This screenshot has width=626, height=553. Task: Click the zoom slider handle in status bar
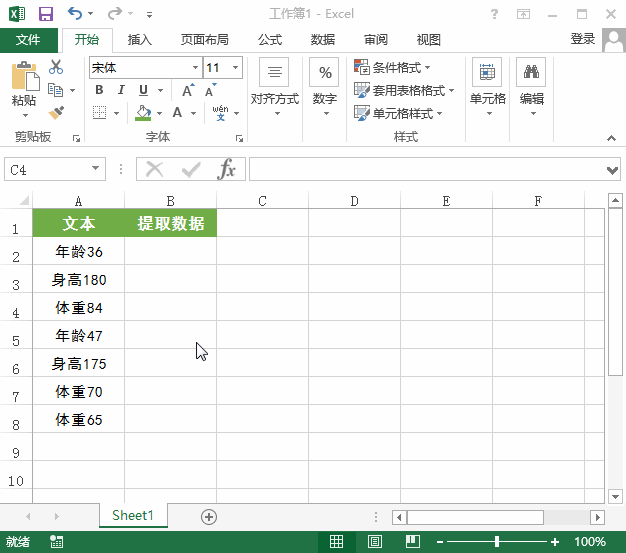pos(497,542)
